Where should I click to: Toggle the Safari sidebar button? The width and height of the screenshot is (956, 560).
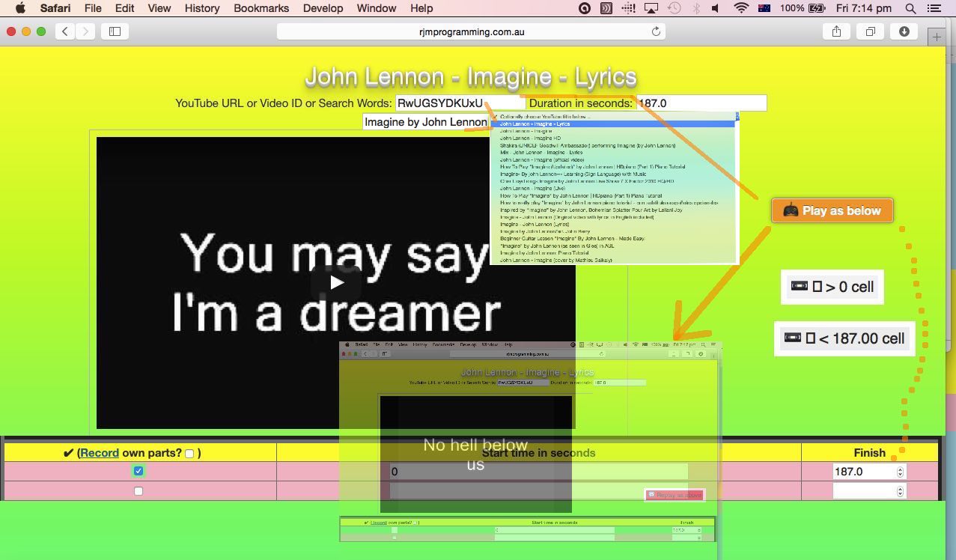click(x=115, y=31)
